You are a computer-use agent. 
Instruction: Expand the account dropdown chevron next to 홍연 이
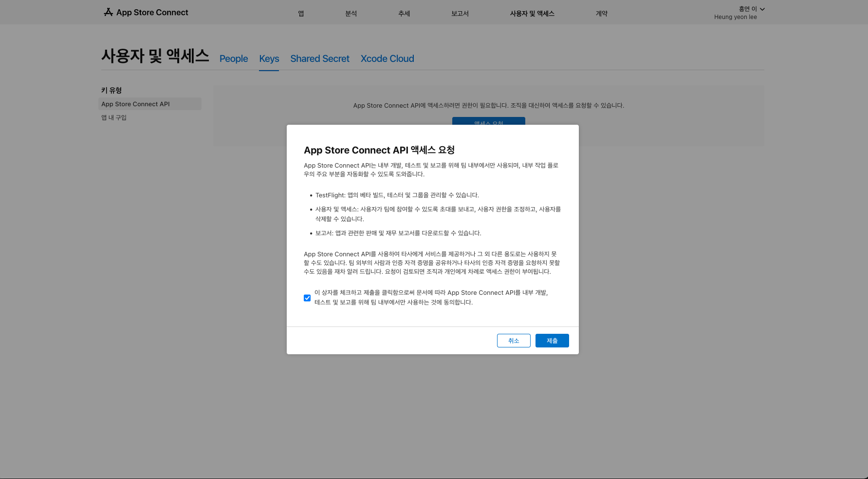762,9
